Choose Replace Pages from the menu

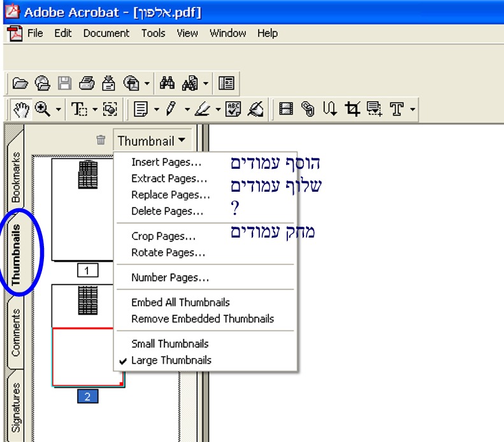pos(205,195)
